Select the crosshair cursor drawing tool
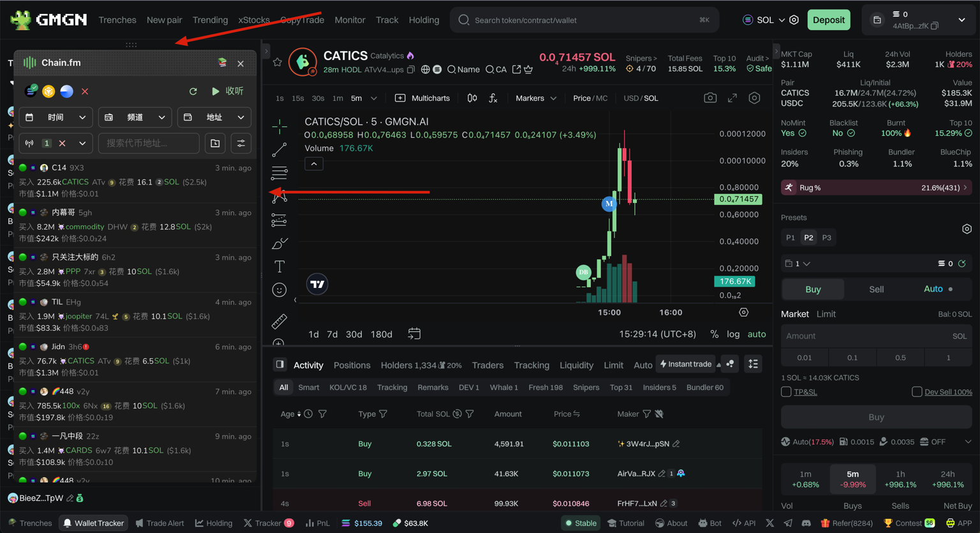This screenshot has width=980, height=533. 279,127
